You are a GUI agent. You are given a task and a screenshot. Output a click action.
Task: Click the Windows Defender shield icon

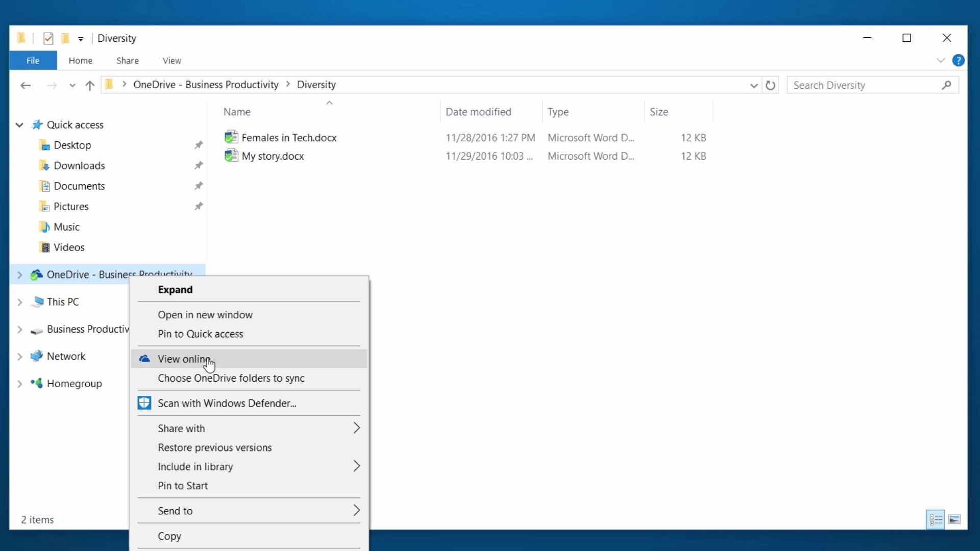click(x=144, y=403)
